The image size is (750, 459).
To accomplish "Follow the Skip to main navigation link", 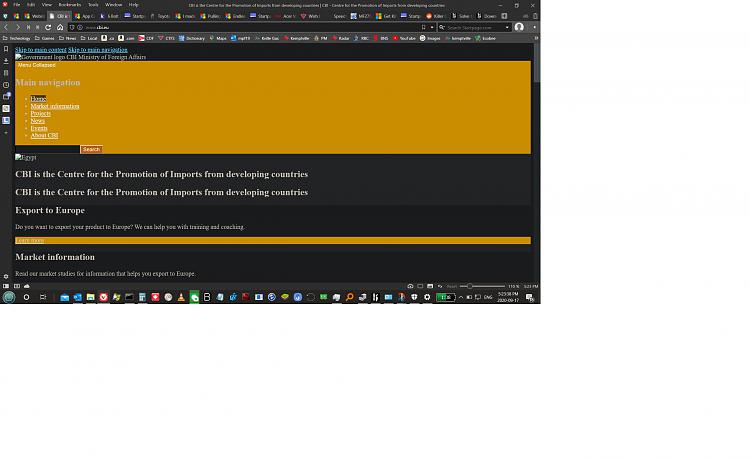I will tap(98, 50).
